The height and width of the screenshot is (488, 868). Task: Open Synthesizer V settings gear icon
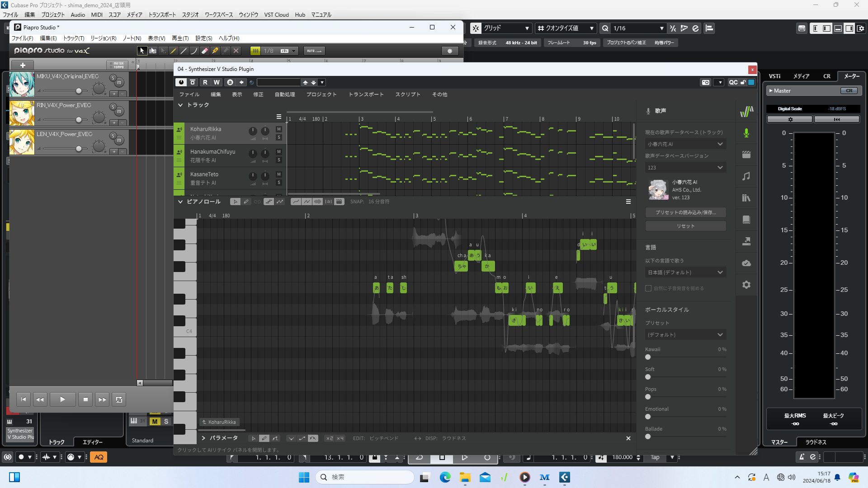point(746,285)
